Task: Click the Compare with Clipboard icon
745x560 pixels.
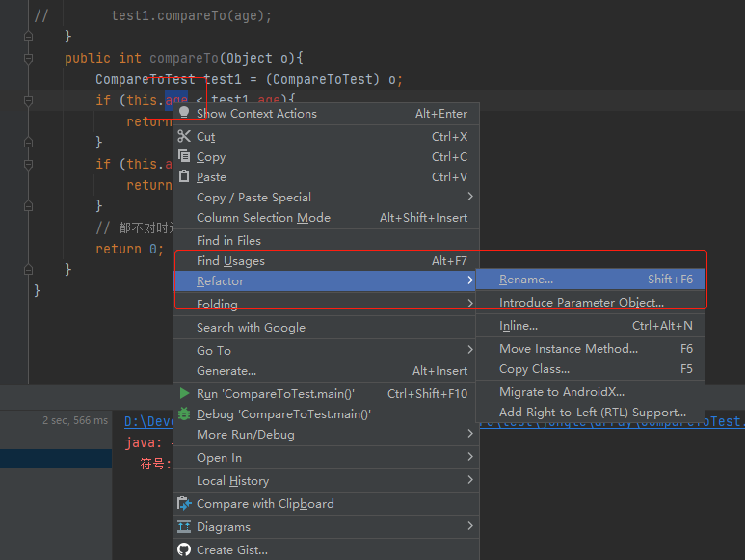Action: pyautogui.click(x=184, y=503)
